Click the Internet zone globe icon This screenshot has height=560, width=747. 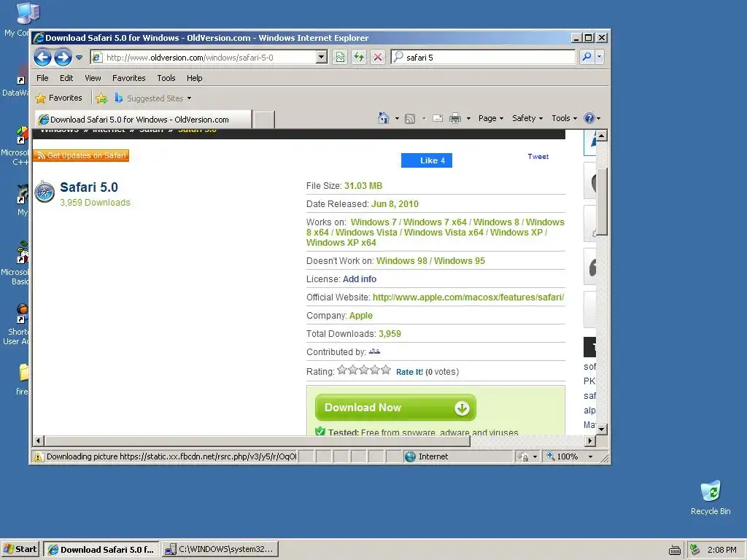click(410, 456)
